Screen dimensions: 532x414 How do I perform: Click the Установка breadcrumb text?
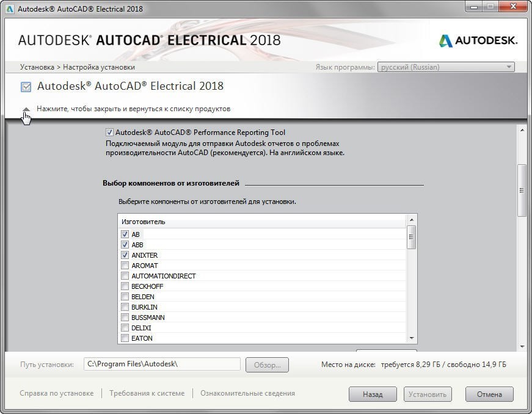37,67
